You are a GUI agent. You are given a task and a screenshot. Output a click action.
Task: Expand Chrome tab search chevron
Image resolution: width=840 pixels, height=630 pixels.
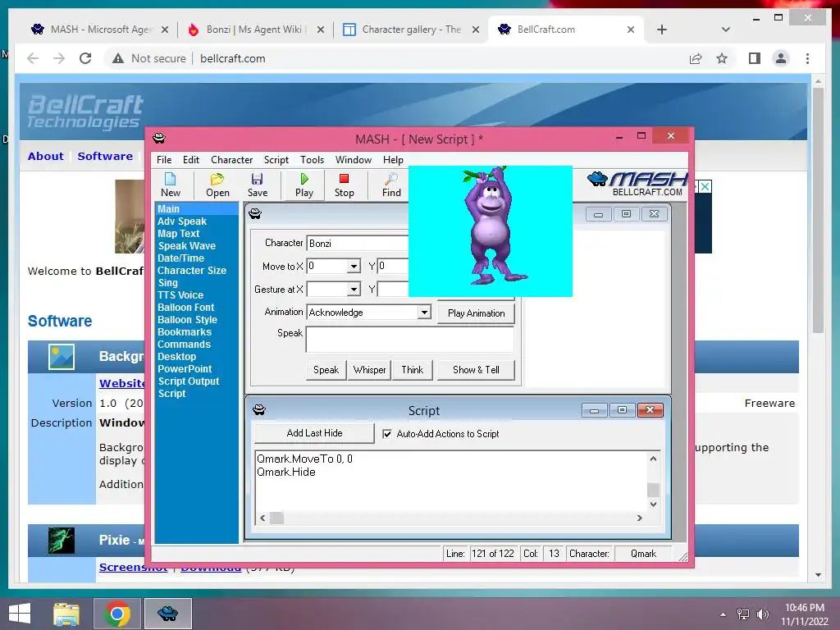725,30
